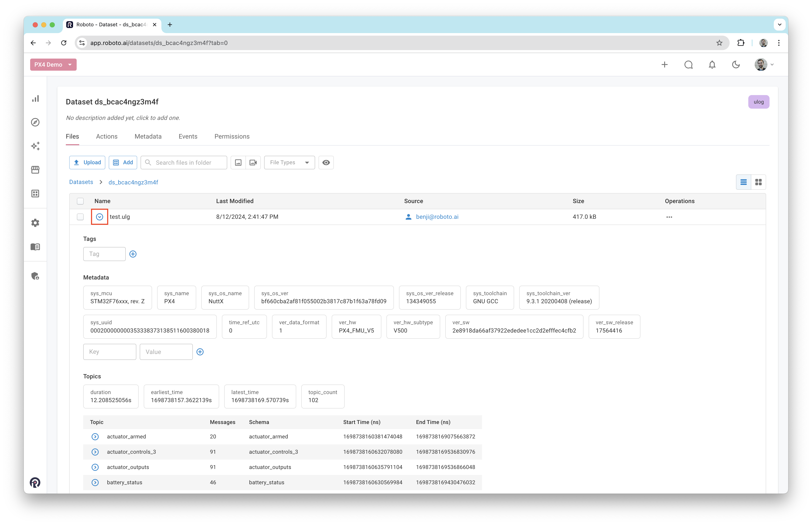The width and height of the screenshot is (812, 525).
Task: Click the notifications bell icon
Action: [712, 65]
